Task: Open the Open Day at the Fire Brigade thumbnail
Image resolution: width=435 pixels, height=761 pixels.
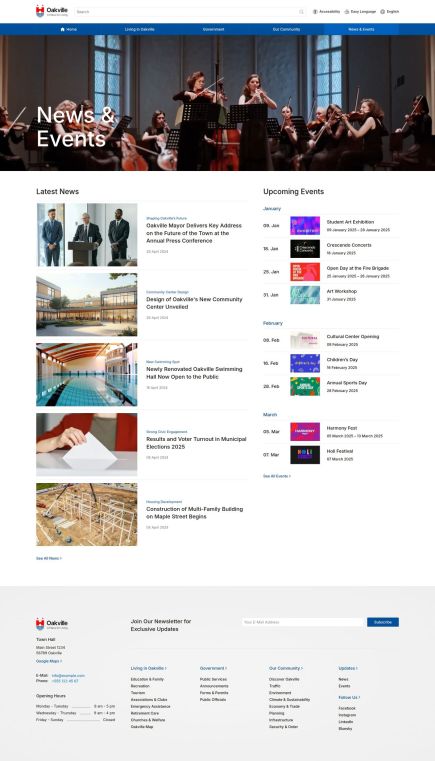Action: coord(305,272)
